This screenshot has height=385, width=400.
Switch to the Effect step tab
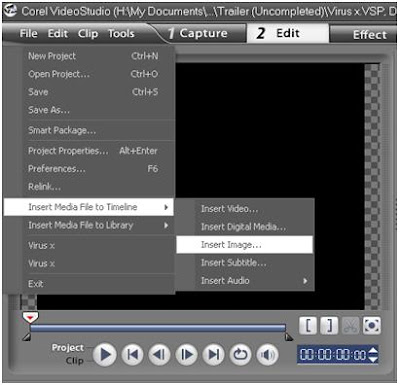363,34
